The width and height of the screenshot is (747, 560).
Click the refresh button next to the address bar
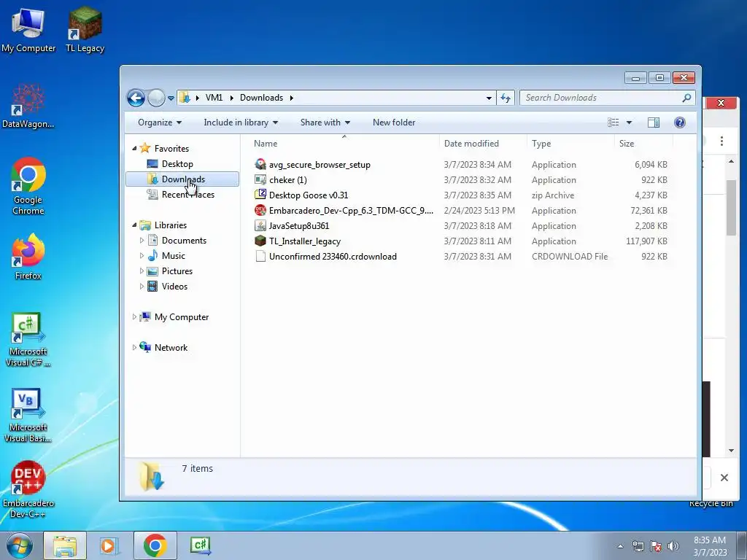pos(506,98)
